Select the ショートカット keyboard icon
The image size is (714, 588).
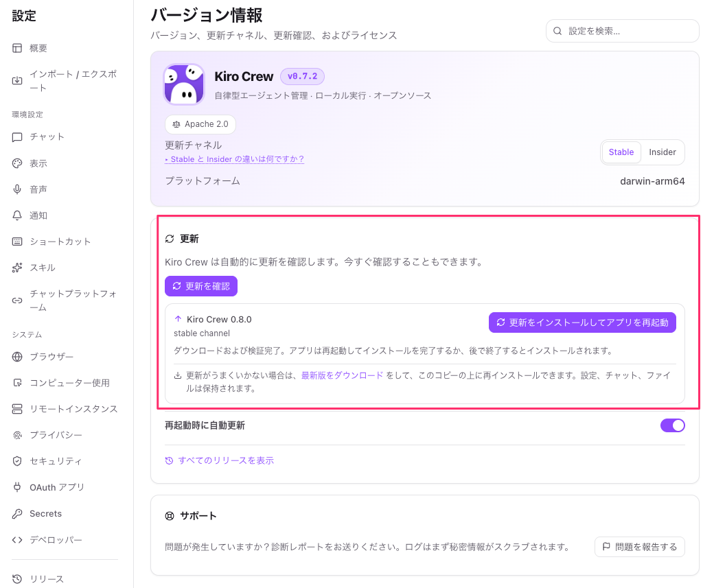coord(17,242)
